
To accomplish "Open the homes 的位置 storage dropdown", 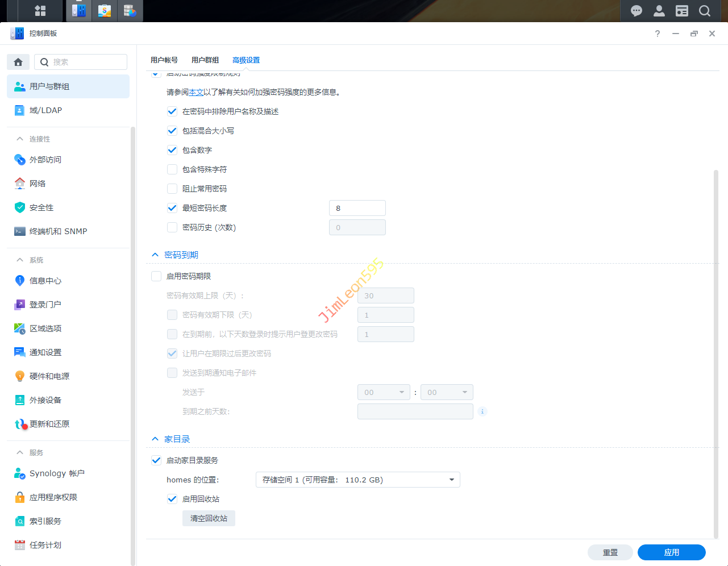I will tap(357, 480).
